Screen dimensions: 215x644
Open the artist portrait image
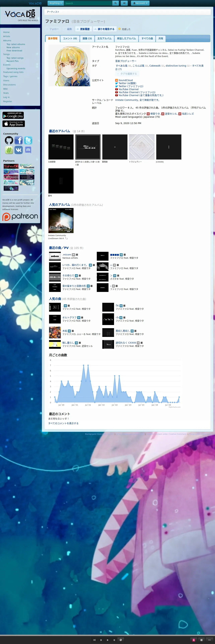[69, 66]
